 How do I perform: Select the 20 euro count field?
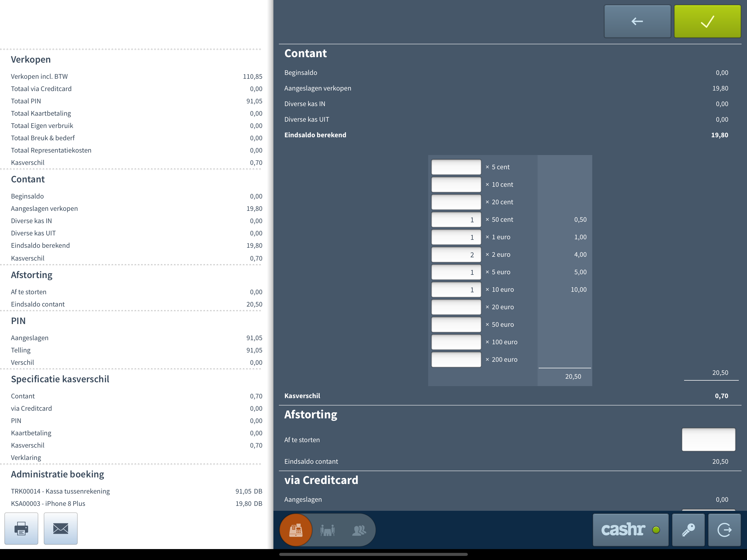click(456, 307)
